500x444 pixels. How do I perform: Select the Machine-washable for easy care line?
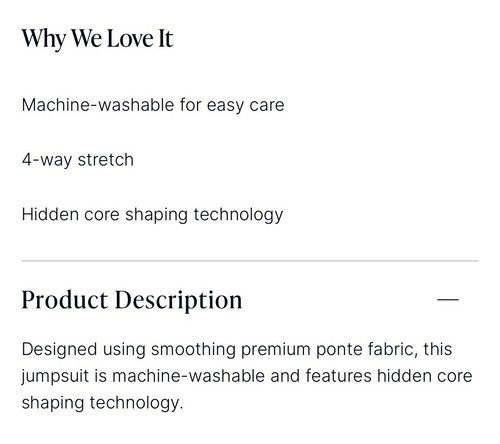pos(153,105)
